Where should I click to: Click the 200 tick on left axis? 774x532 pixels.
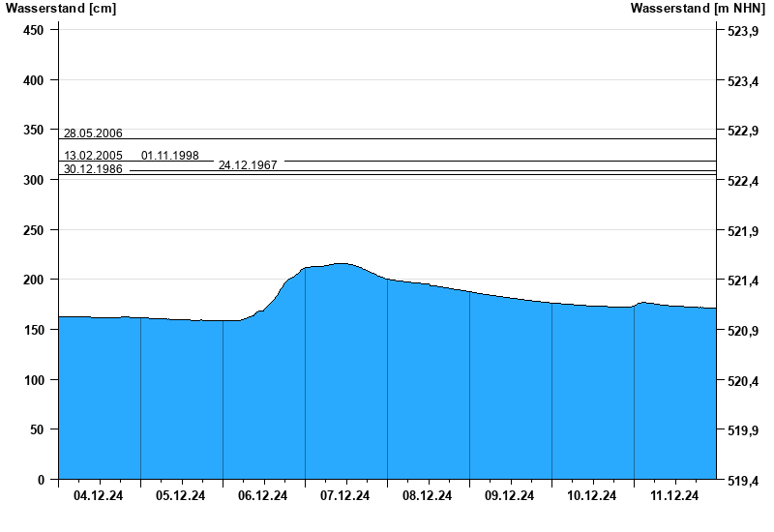point(34,280)
